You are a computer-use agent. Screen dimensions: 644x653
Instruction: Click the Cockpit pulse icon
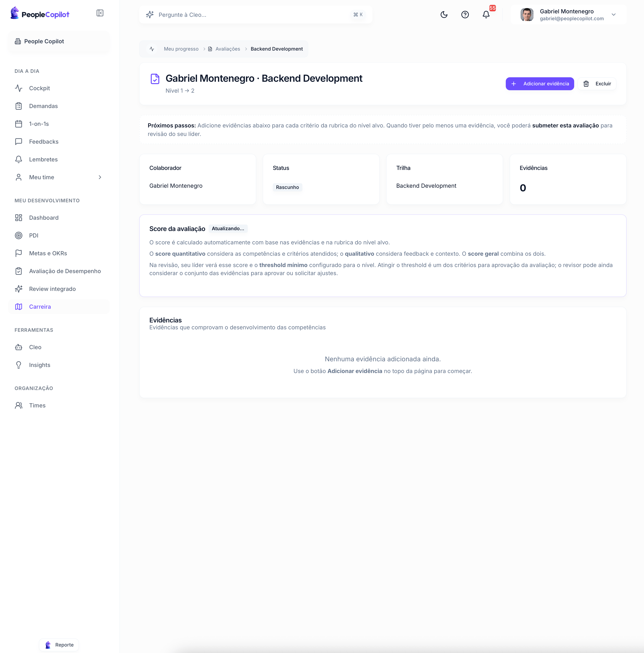19,88
